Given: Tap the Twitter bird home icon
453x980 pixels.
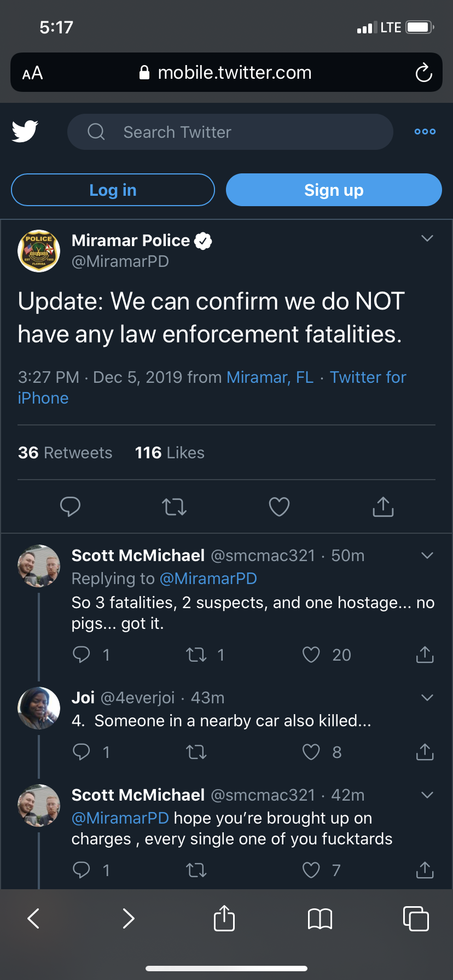Looking at the screenshot, I should coord(25,131).
